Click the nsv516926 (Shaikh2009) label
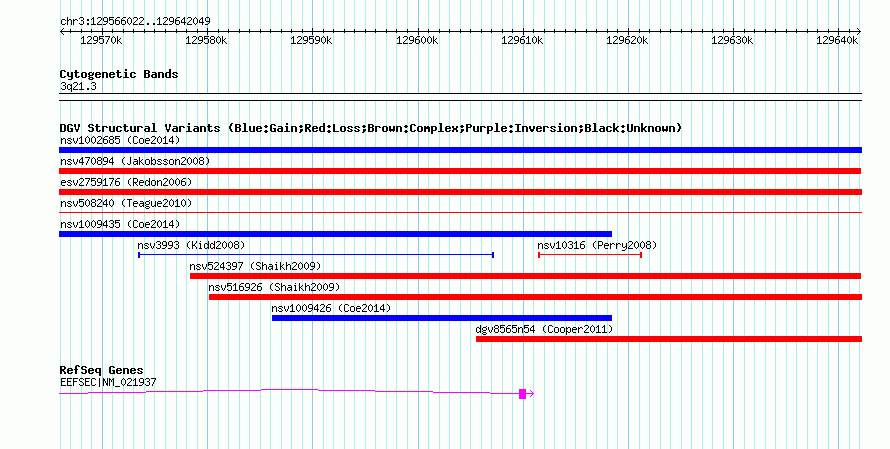 click(274, 287)
